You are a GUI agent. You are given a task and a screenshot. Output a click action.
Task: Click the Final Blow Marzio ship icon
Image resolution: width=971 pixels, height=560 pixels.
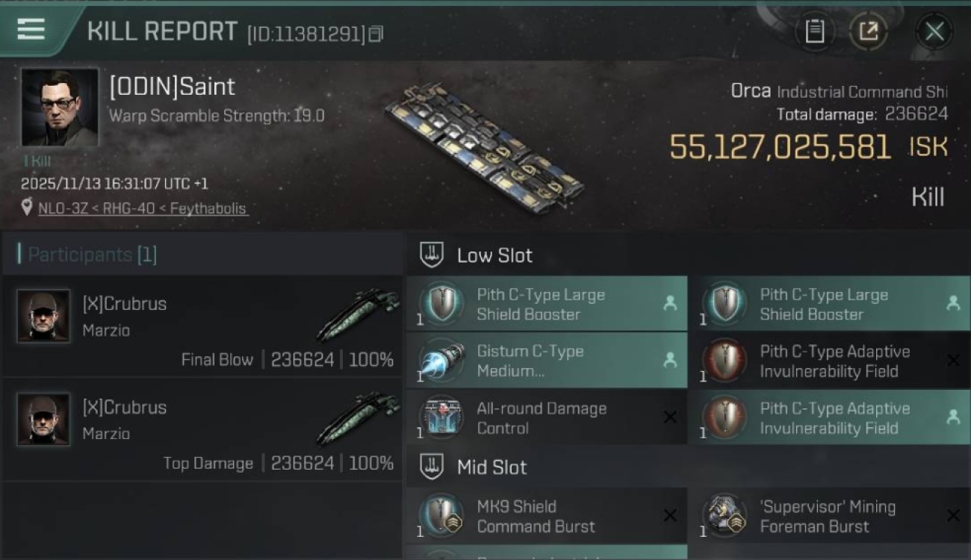coord(357,316)
